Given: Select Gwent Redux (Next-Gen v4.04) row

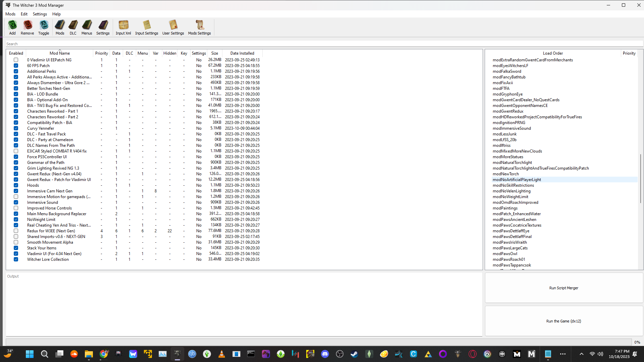Looking at the screenshot, I should 54,174.
